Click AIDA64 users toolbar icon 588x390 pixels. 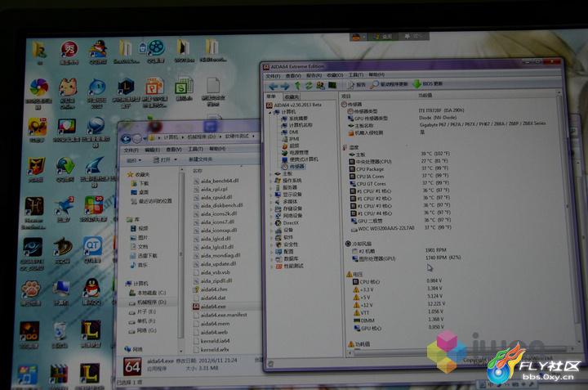(320, 85)
